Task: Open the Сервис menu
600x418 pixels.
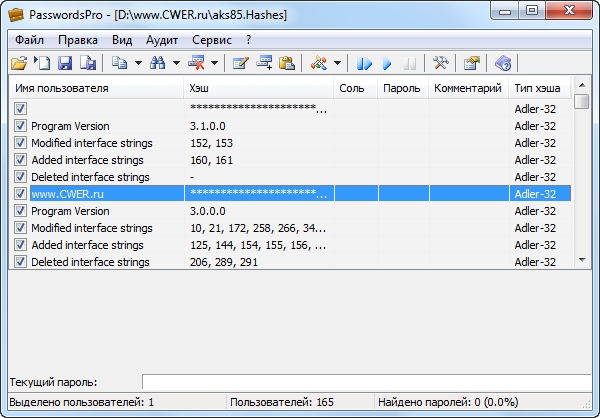Action: coord(210,40)
